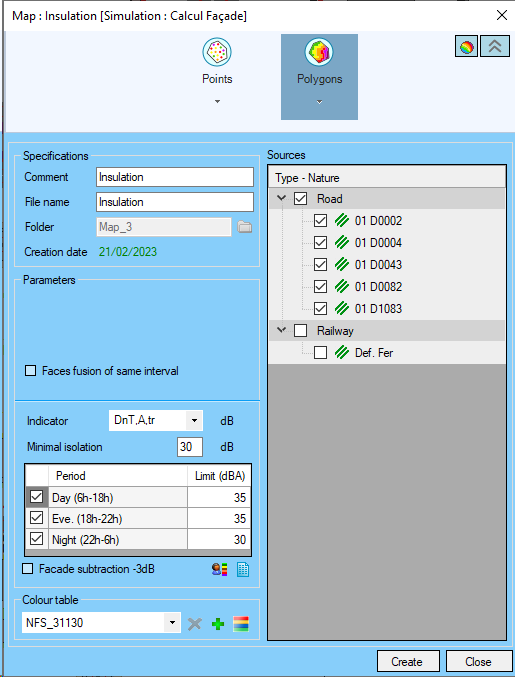Toggle Facade subtraction -3dB checkbox
515x677 pixels.
[x=28, y=569]
